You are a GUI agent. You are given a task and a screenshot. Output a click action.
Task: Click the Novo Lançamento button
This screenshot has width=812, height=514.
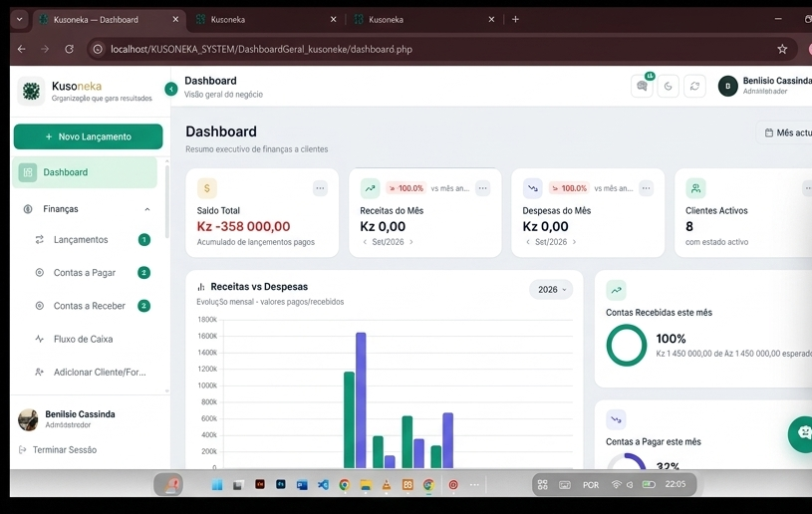click(88, 136)
